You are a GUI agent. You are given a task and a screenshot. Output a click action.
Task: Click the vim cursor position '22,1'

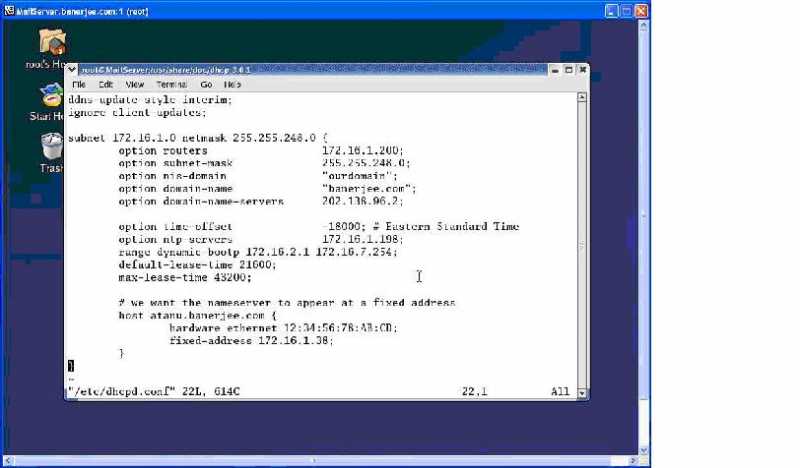(x=474, y=391)
